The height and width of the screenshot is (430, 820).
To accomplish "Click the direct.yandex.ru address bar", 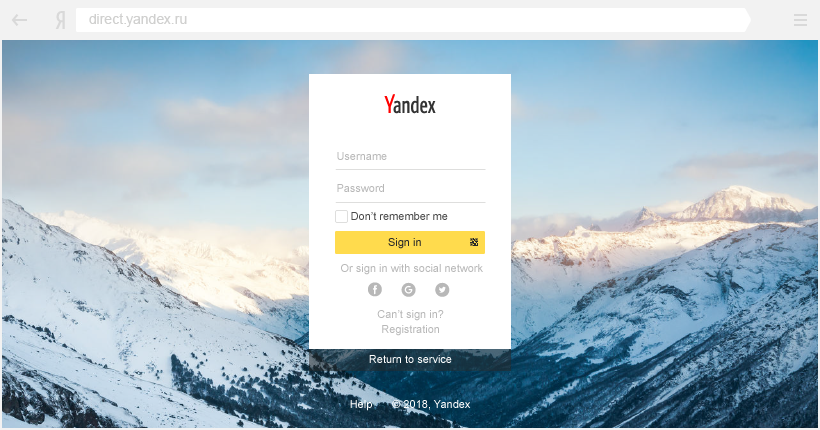I will coord(413,20).
